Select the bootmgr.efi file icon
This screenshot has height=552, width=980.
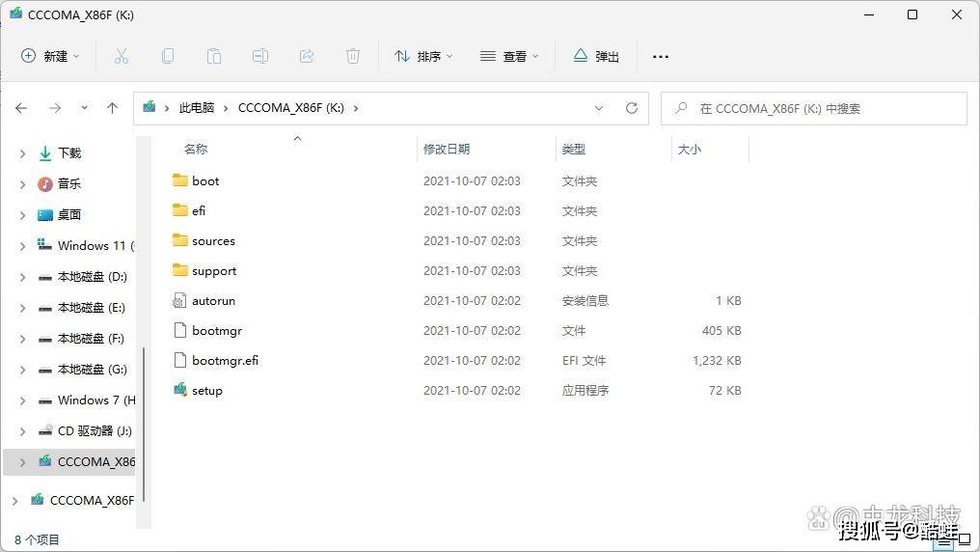click(x=180, y=360)
